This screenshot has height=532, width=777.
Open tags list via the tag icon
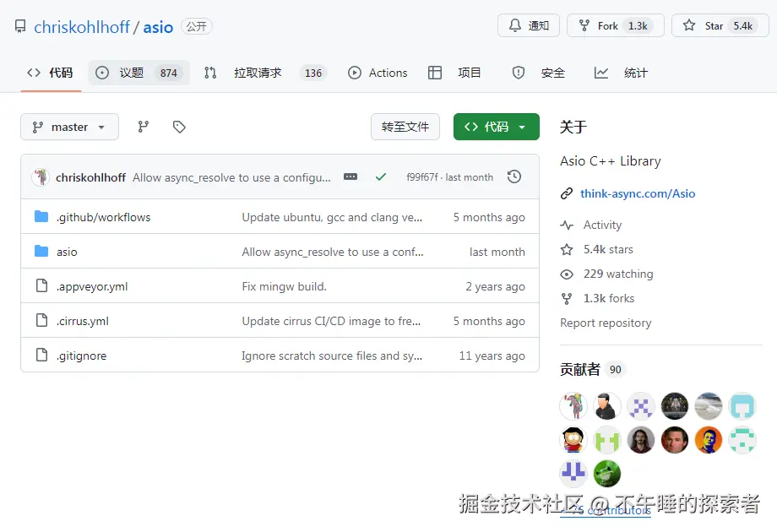click(x=178, y=127)
